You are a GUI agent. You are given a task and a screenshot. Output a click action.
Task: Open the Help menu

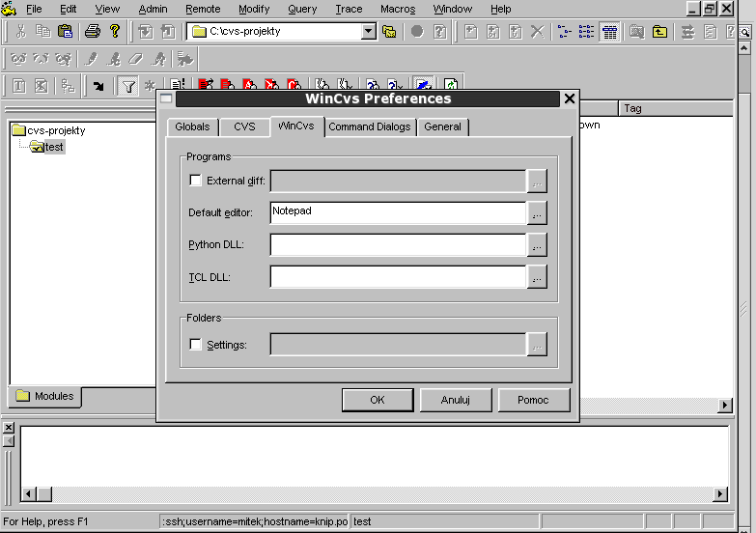tap(501, 9)
